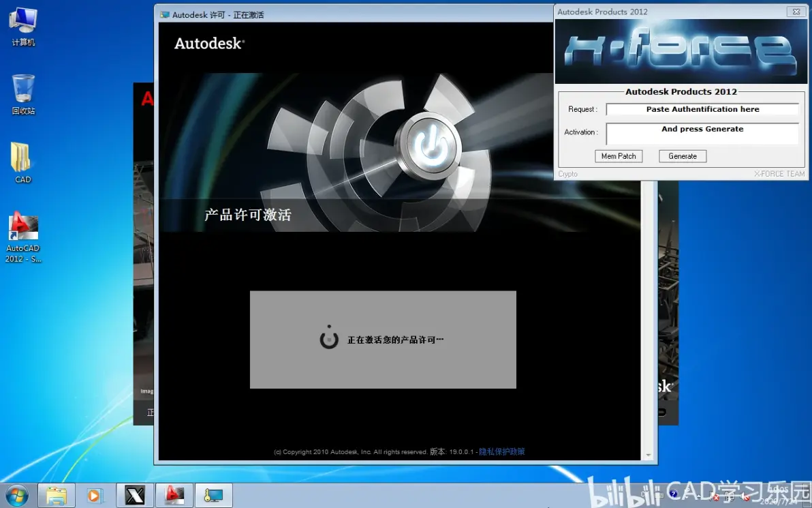The image size is (812, 508).
Task: Open the 计算机 desktop icon
Action: point(23,27)
